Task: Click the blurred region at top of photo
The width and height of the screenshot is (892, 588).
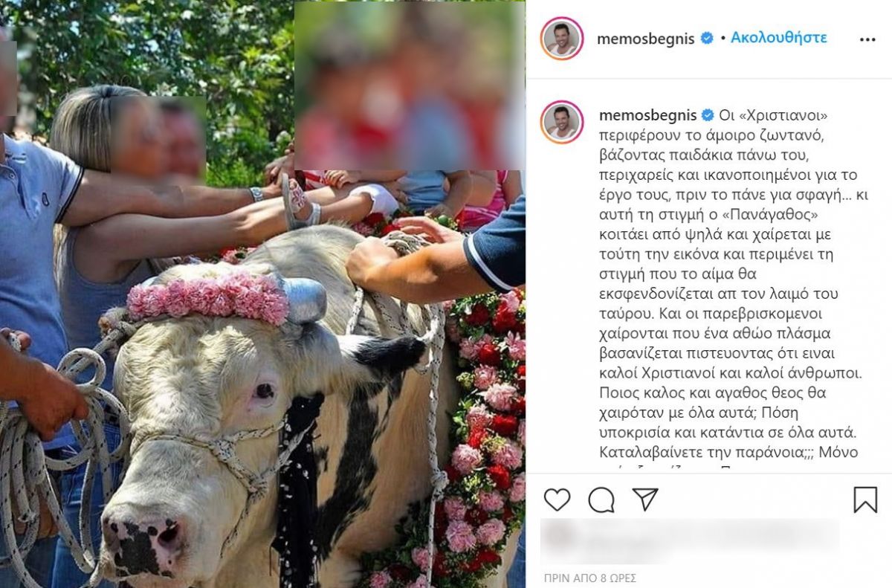Action: tap(410, 85)
